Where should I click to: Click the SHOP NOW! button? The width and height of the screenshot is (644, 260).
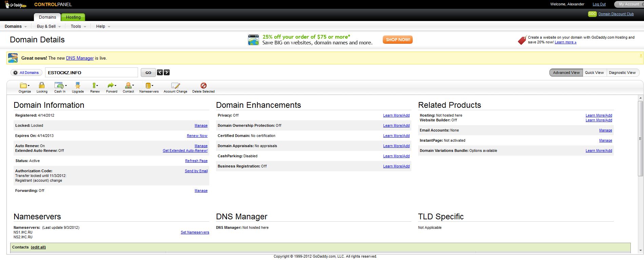[398, 40]
